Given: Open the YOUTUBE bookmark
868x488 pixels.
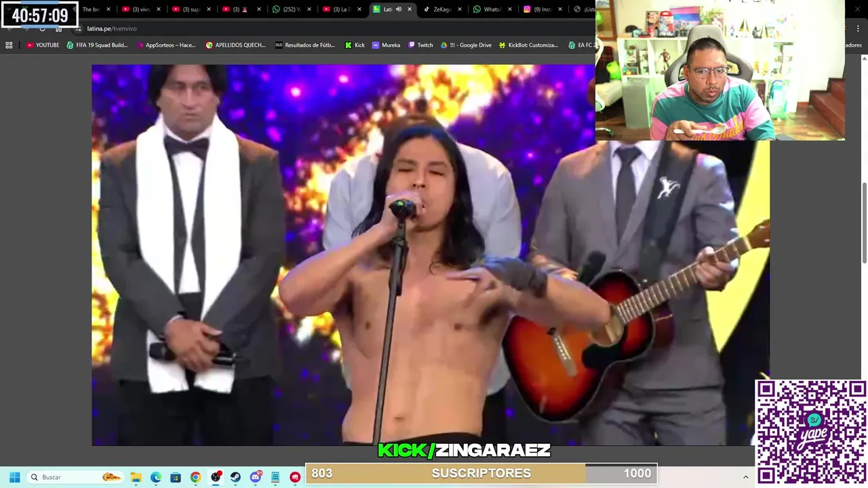Looking at the screenshot, I should click(43, 45).
